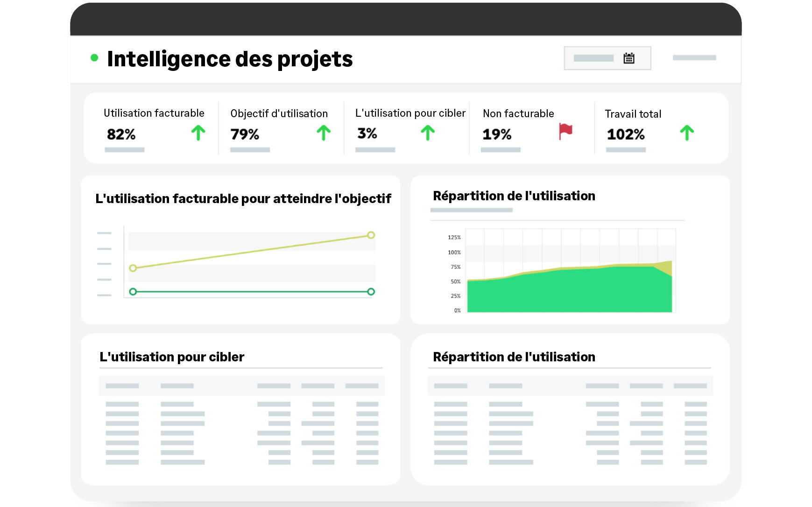Click the 75% axis label
This screenshot has width=812, height=507.
tap(455, 267)
